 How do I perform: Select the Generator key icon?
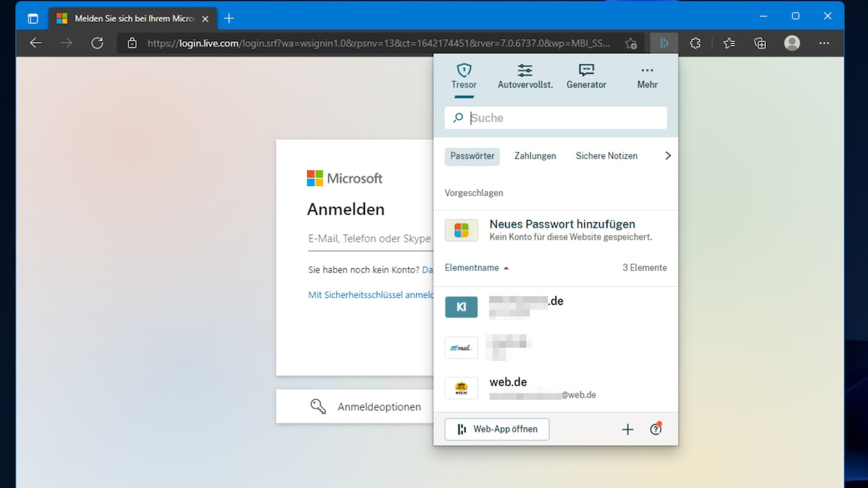[586, 76]
